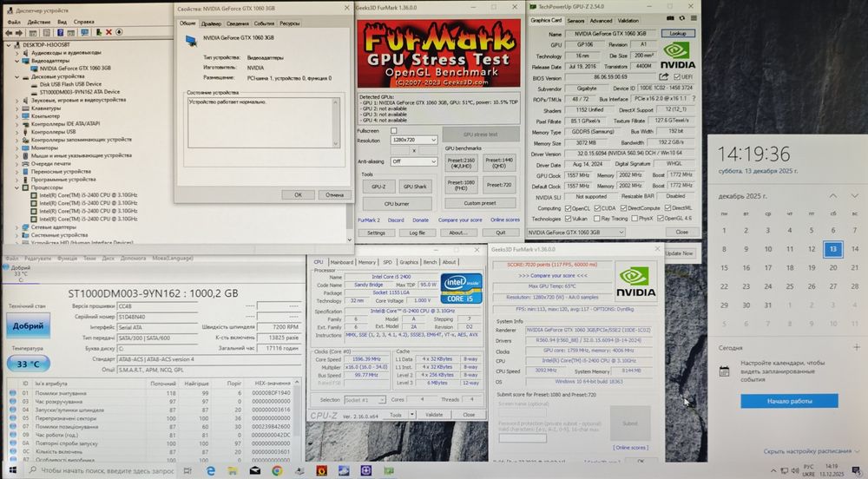Viewport: 868px width, 479px height.
Task: Click the Compare your score link in FurMark
Action: (x=460, y=220)
